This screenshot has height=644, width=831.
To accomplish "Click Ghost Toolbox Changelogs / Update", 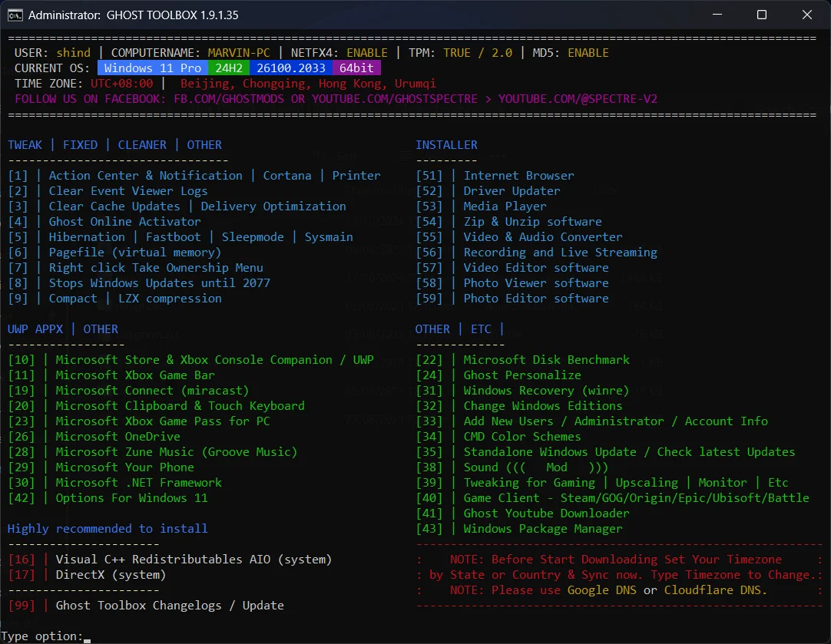I will pyautogui.click(x=146, y=606).
